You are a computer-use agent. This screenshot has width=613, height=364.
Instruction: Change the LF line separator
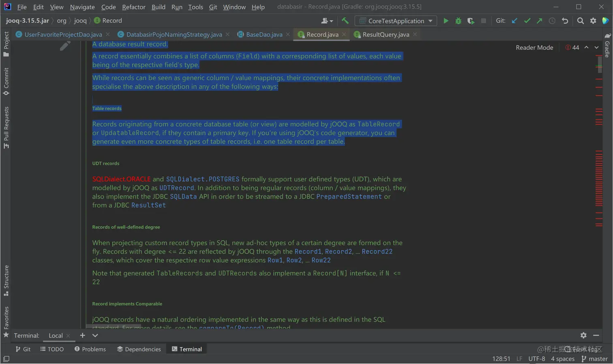point(519,359)
